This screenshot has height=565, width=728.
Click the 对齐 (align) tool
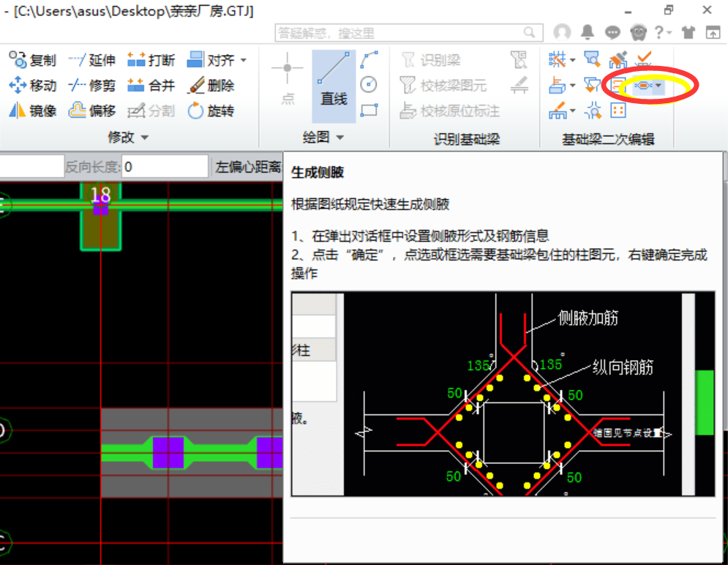[x=210, y=60]
